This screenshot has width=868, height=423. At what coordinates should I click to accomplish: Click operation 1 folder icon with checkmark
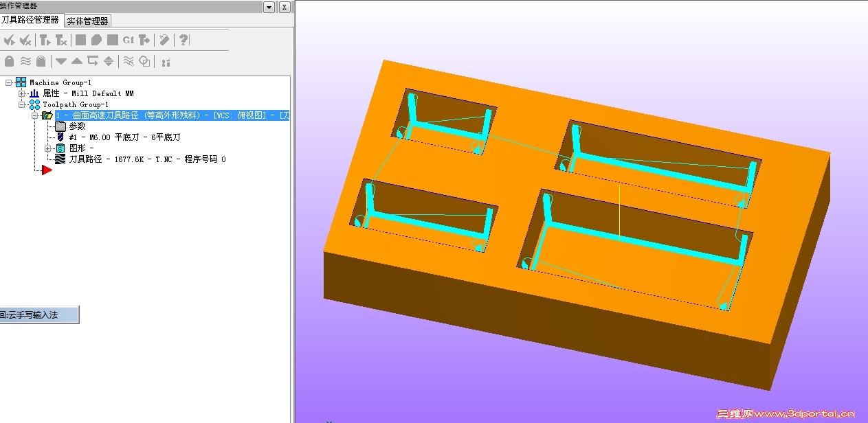47,115
